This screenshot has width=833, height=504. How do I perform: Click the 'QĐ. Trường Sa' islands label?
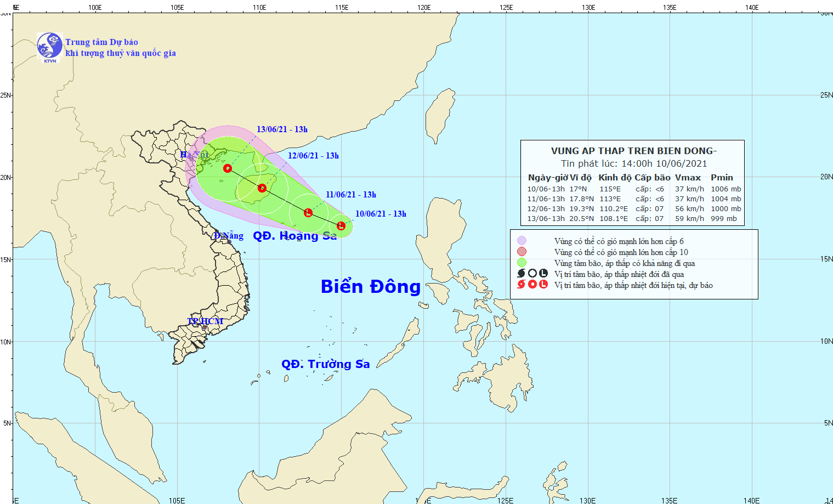[326, 364]
